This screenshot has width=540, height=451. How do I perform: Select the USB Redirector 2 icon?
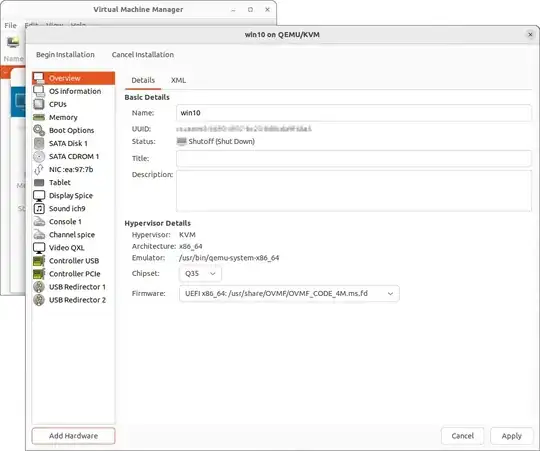click(39, 300)
